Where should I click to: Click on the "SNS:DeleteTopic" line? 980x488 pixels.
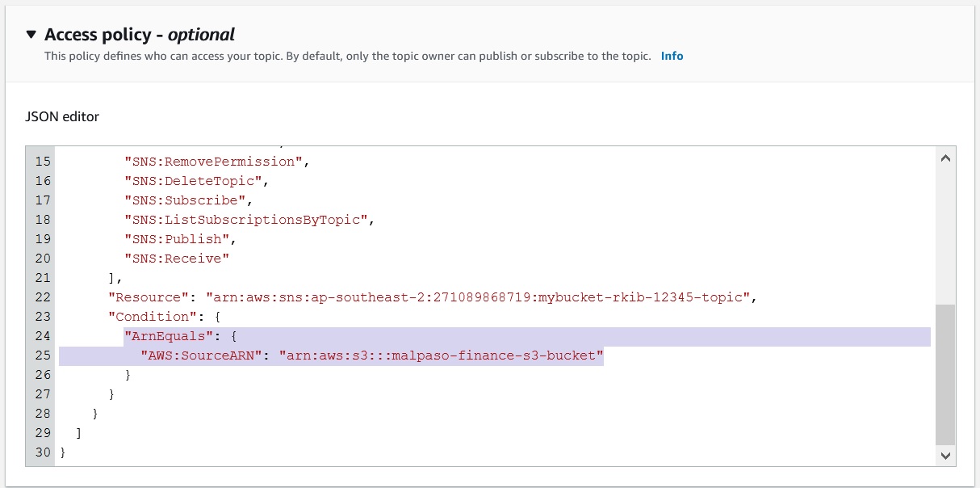194,181
